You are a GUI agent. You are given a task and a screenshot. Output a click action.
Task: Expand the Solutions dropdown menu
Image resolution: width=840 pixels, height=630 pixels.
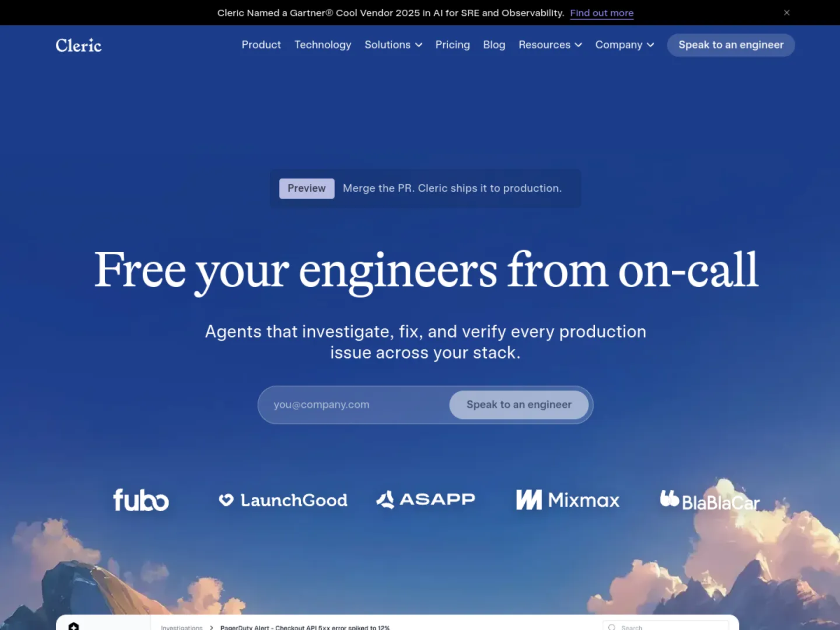pyautogui.click(x=393, y=45)
